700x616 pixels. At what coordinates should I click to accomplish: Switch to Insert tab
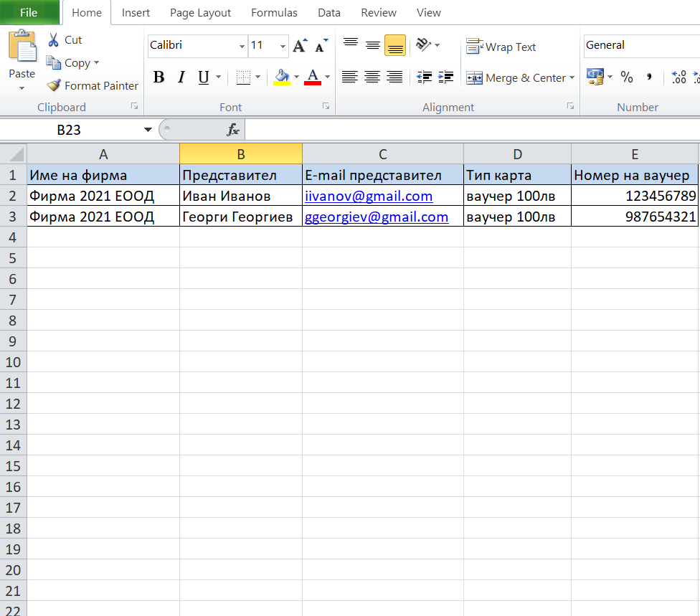click(136, 13)
